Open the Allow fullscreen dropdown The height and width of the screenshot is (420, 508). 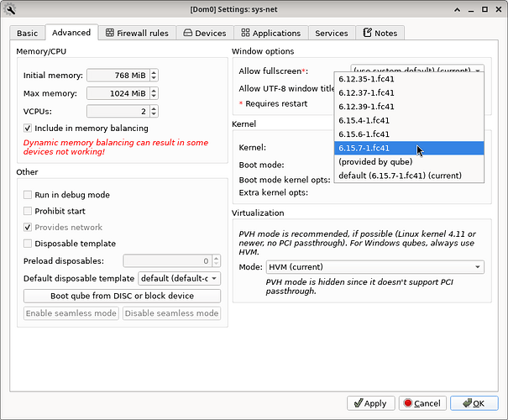click(x=417, y=68)
